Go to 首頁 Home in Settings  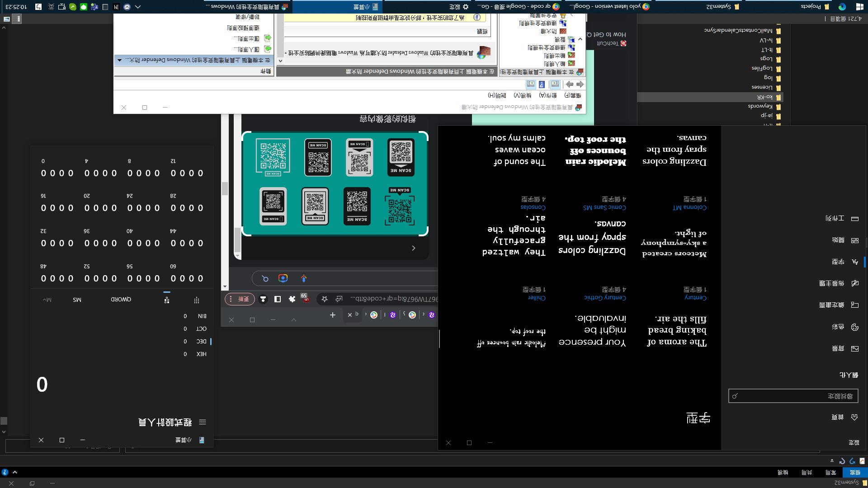(845, 417)
